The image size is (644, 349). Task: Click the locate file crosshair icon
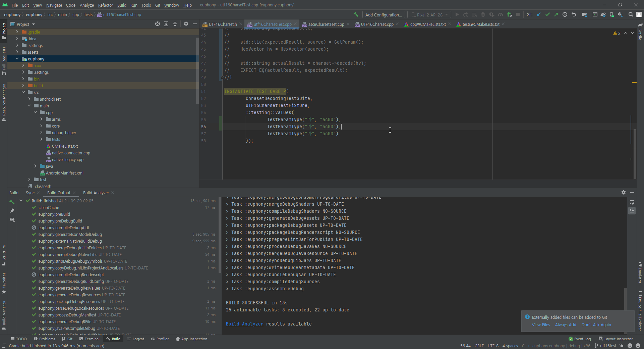[158, 24]
